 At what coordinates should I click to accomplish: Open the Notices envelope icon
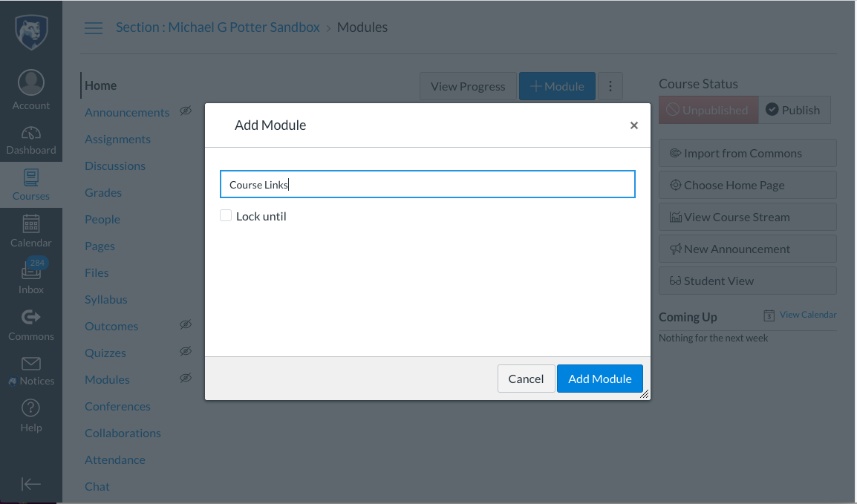coord(31,364)
